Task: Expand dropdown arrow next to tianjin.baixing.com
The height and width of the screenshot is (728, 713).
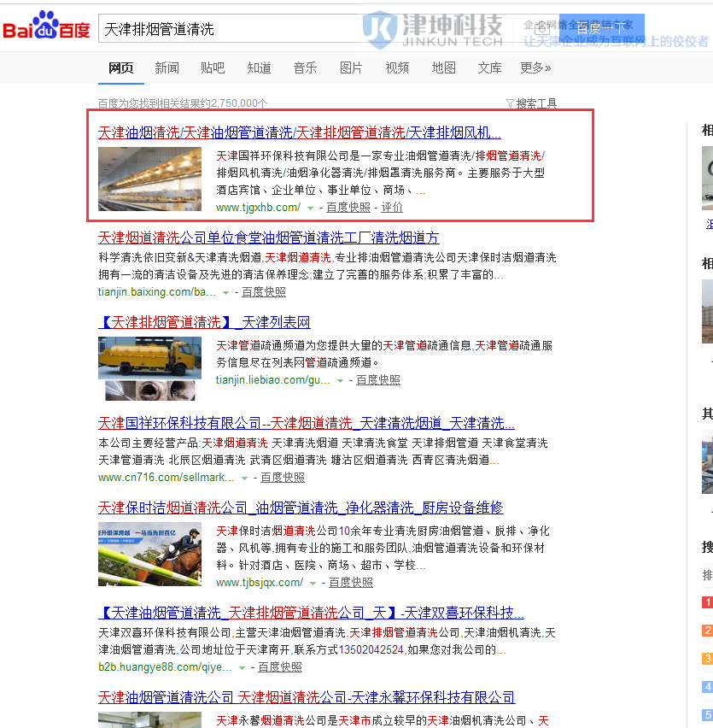Action: pos(225,292)
